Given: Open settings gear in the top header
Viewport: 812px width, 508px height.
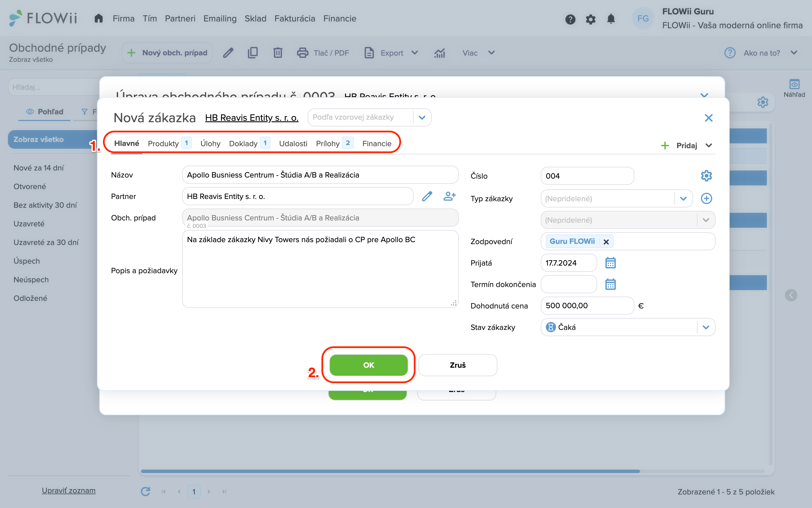Looking at the screenshot, I should (x=591, y=19).
